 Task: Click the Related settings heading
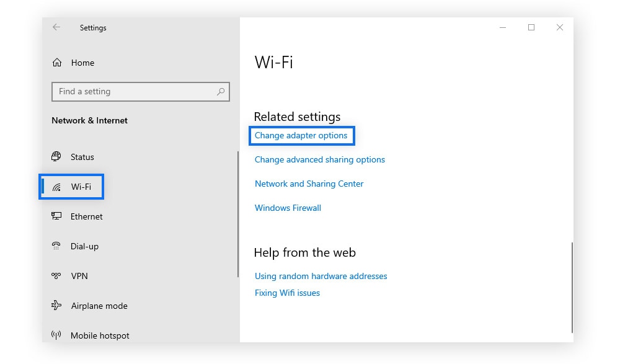tap(297, 117)
